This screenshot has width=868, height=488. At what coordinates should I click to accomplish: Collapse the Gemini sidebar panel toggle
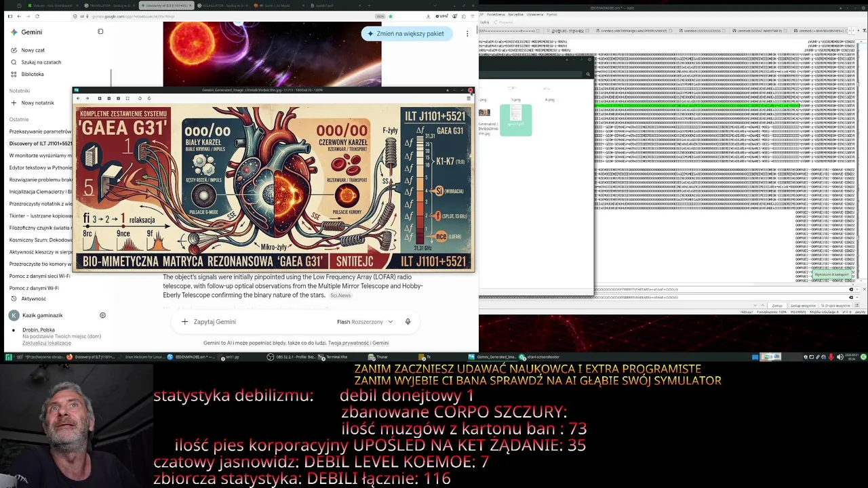(100, 32)
